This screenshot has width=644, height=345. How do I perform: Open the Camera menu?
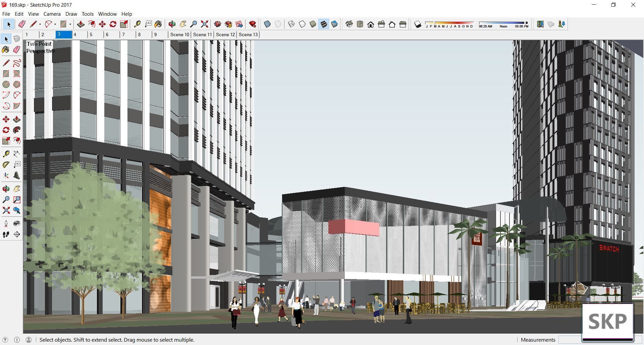(52, 14)
